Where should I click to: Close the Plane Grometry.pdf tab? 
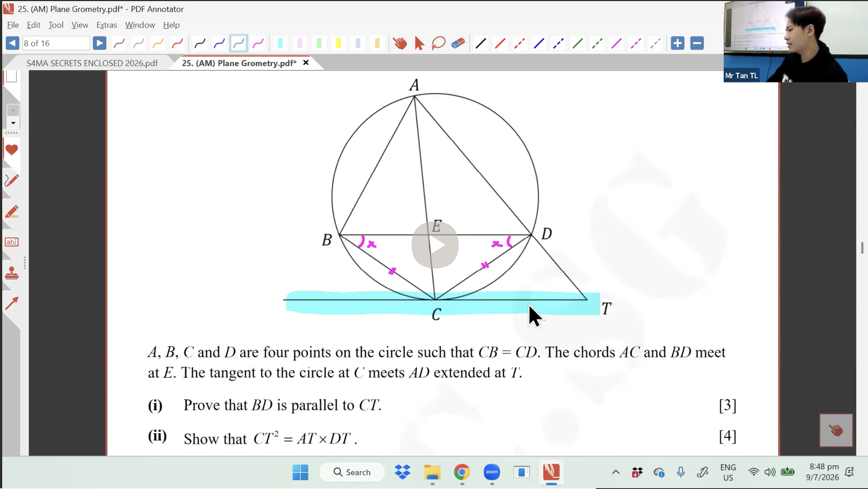[306, 63]
